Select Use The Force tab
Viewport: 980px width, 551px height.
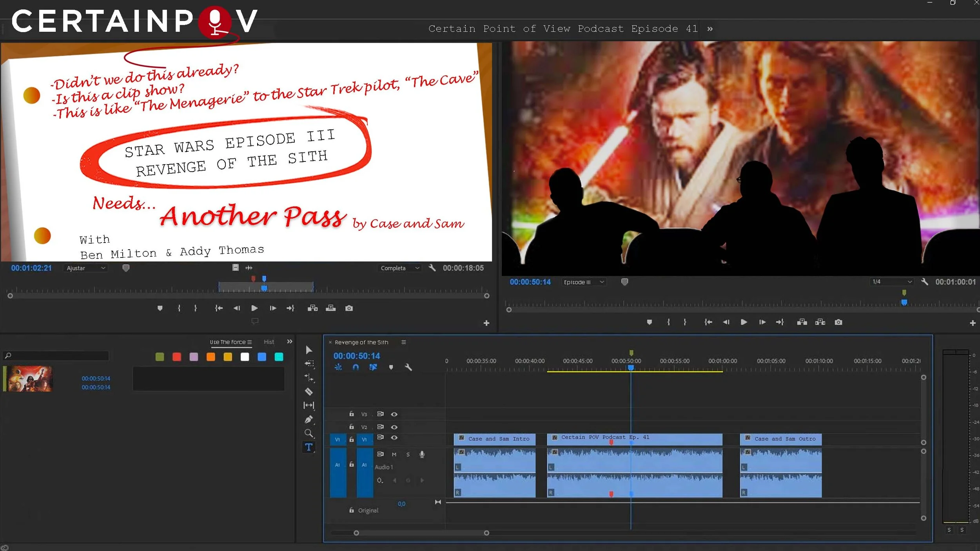228,342
